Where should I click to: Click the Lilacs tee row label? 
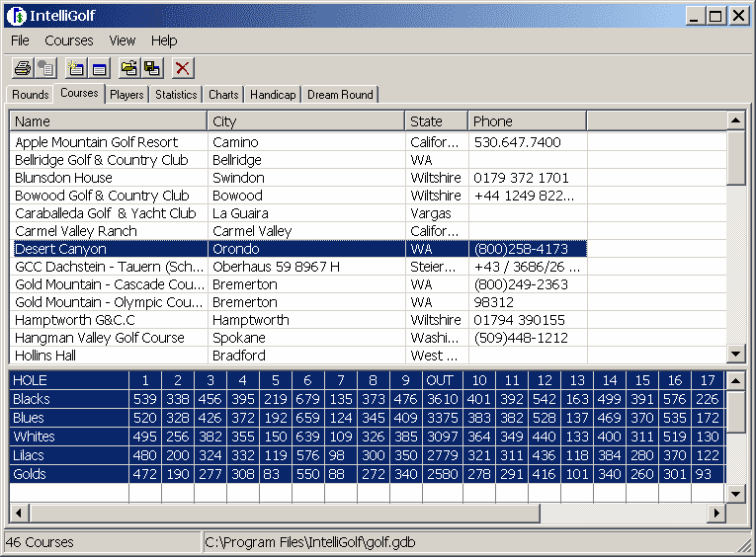pyautogui.click(x=69, y=456)
